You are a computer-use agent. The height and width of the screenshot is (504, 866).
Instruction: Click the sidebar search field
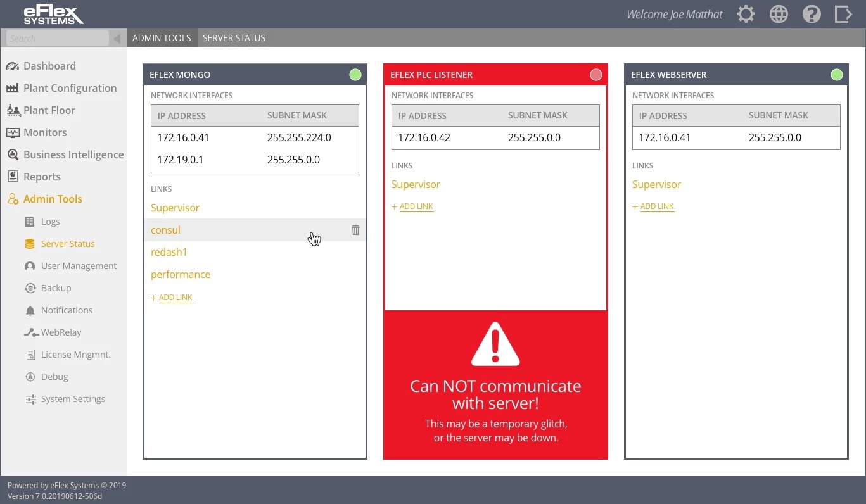[x=58, y=39]
